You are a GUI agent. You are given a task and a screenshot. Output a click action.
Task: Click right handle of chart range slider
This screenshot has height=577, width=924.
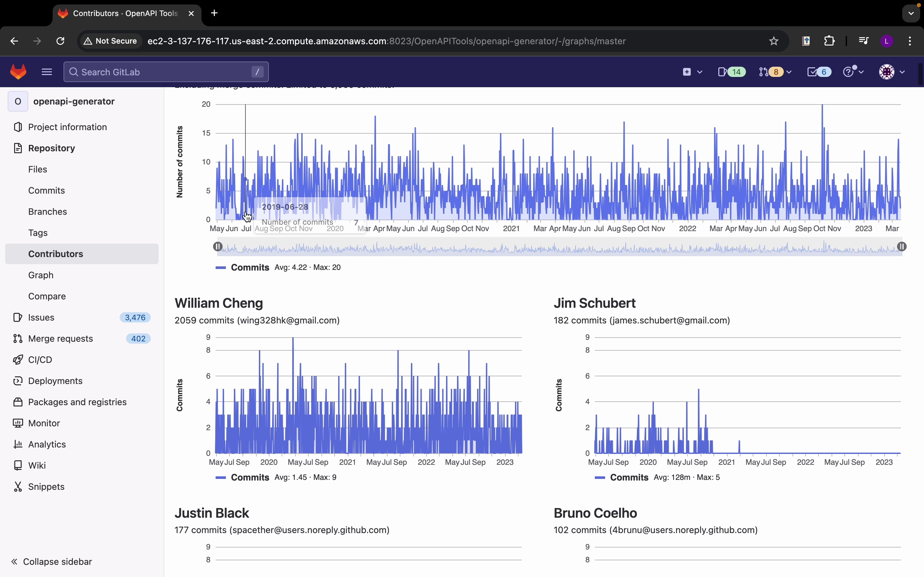point(902,247)
